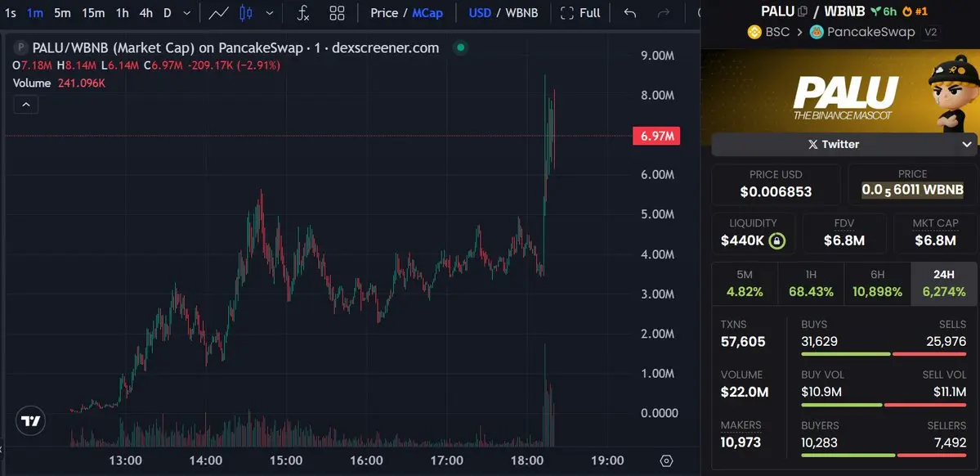Click the PancakeSwap DEX link text
Screen dimensions: 980x476
870,32
